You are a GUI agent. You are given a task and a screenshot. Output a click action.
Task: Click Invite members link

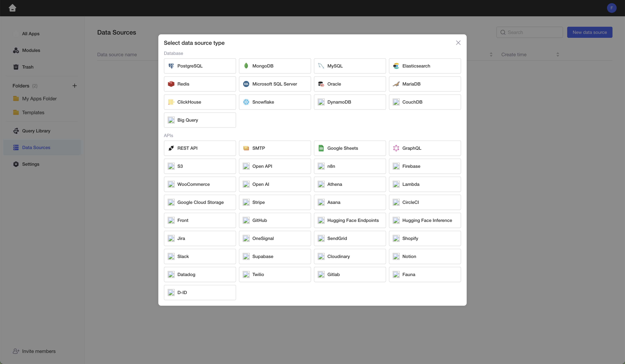pyautogui.click(x=38, y=351)
